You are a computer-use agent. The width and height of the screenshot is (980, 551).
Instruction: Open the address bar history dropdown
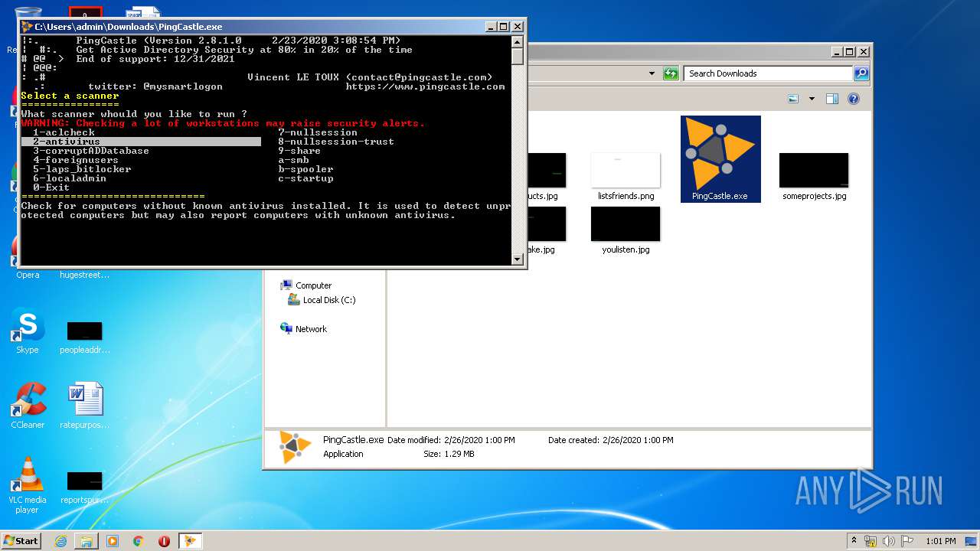[652, 73]
